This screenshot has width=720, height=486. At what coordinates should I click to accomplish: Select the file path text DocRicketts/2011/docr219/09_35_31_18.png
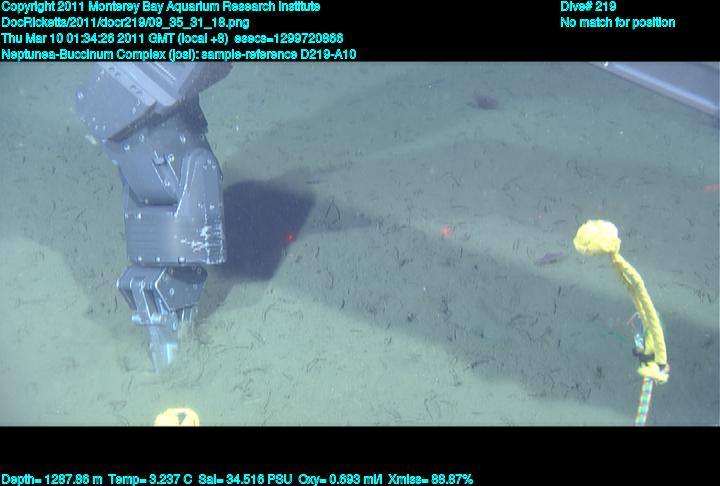coord(125,23)
